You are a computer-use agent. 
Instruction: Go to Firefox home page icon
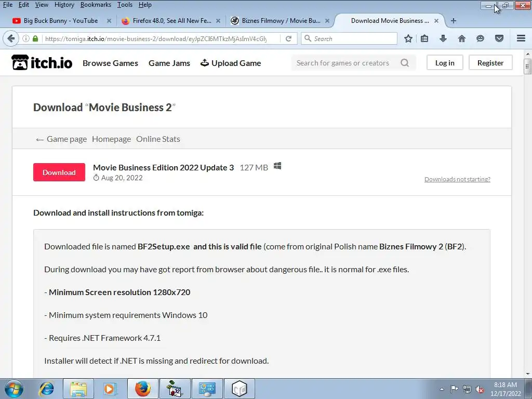click(x=462, y=38)
